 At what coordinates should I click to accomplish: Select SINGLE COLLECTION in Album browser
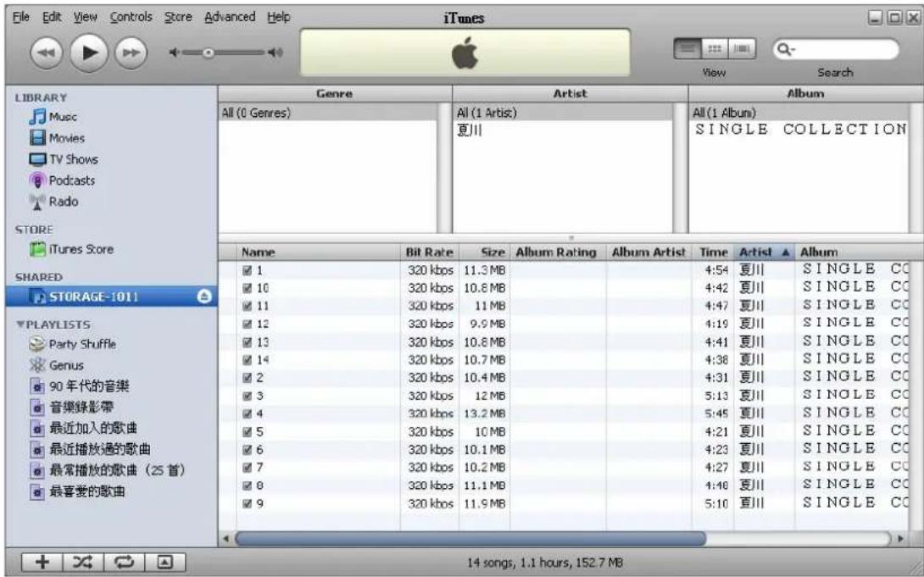click(800, 130)
